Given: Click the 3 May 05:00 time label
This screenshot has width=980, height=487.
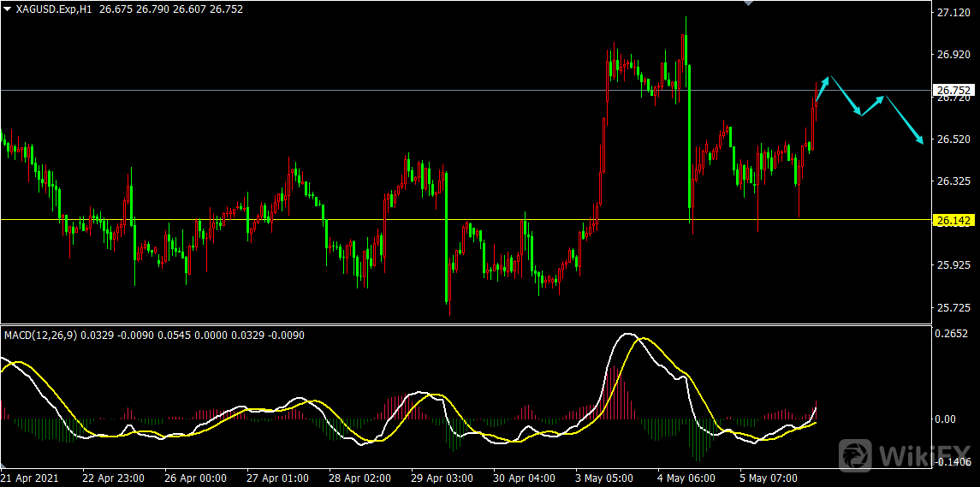Looking at the screenshot, I should click(604, 478).
